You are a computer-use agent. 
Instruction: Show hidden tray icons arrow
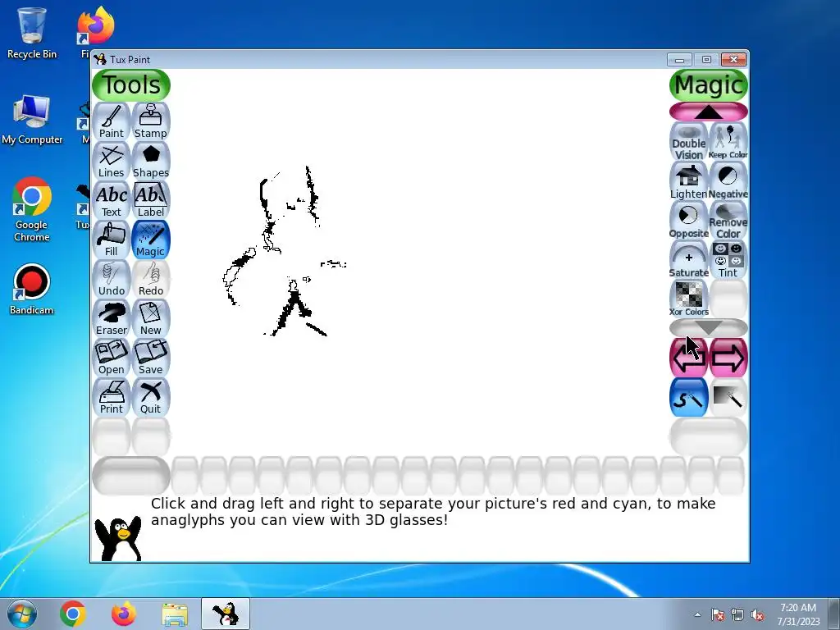pos(697,614)
